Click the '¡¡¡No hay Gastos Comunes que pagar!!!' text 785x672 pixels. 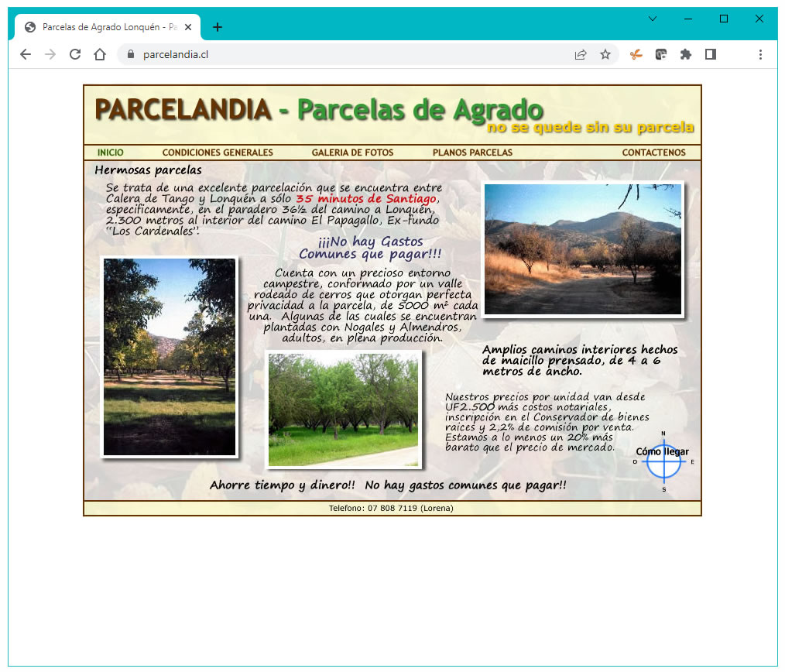tap(370, 248)
